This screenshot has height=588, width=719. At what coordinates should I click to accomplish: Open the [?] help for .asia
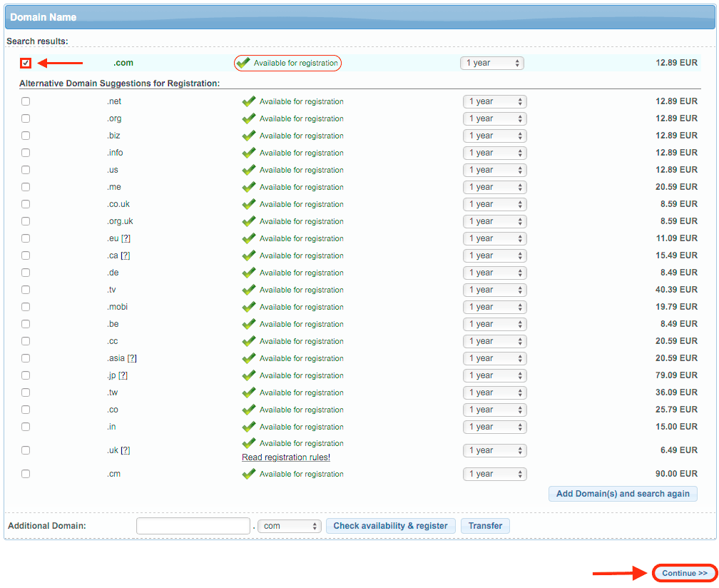click(132, 358)
